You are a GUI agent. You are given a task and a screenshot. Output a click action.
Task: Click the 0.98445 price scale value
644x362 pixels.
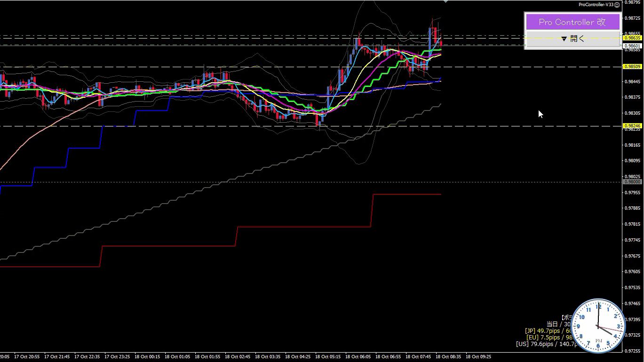pyautogui.click(x=633, y=82)
